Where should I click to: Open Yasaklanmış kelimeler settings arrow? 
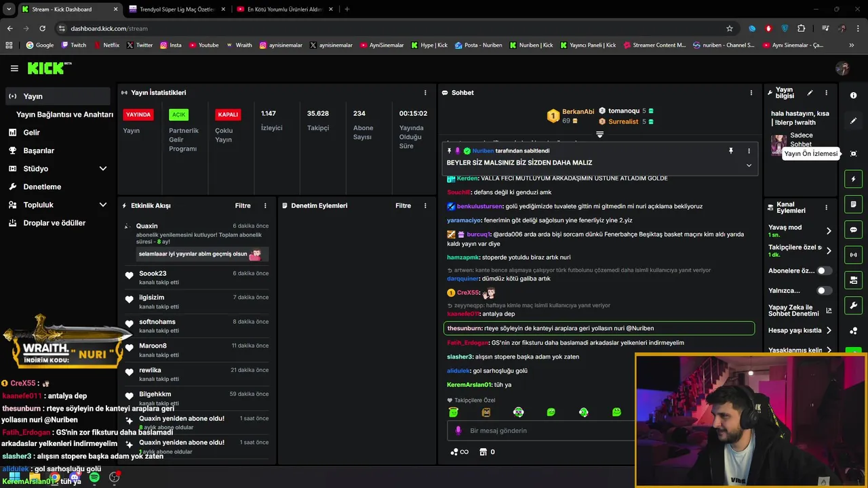coord(829,350)
